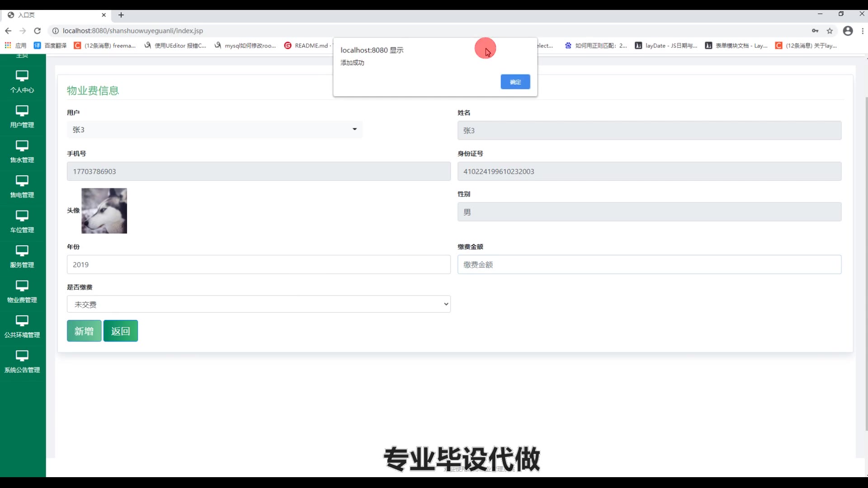Open 物业费管理 sidebar icon
868x488 pixels.
22,286
